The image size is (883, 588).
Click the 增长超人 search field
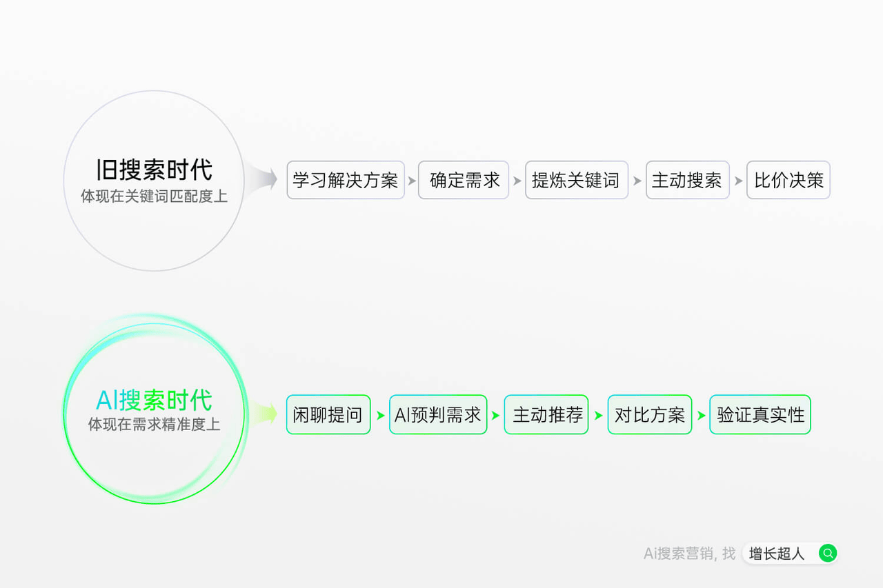coord(790,553)
